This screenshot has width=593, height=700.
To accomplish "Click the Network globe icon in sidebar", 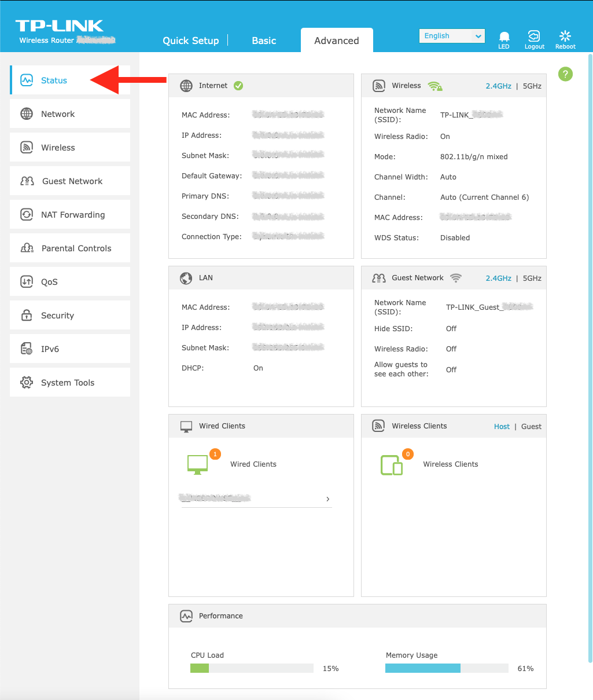I will click(x=27, y=114).
